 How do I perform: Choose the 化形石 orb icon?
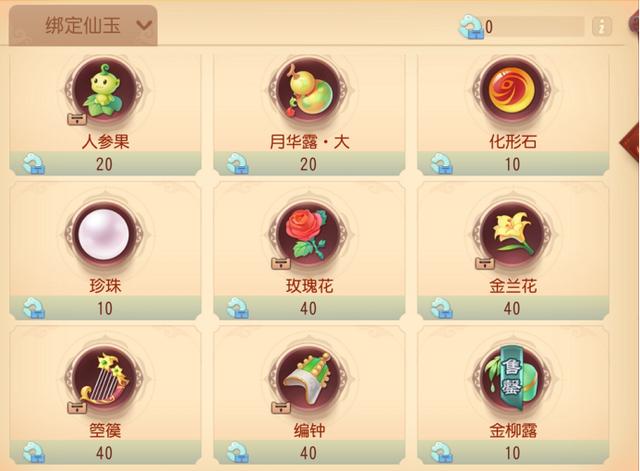[x=513, y=91]
